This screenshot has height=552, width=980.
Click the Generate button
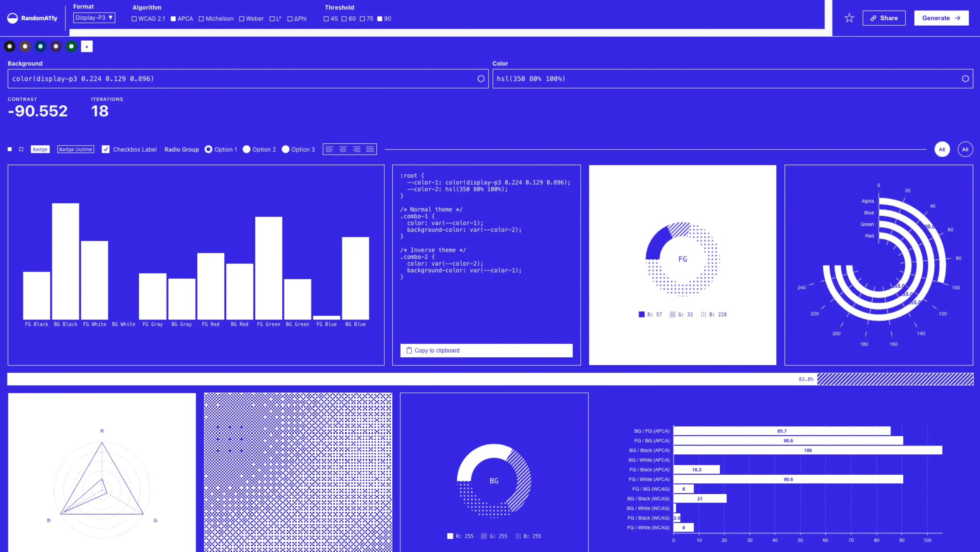coord(941,18)
